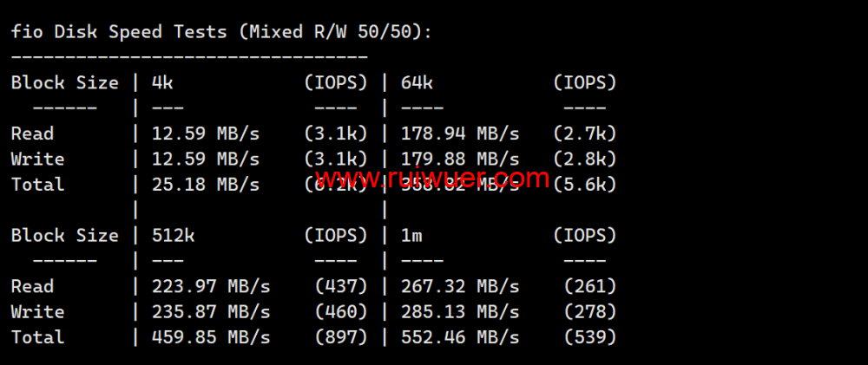868x365 pixels.
Task: Select the 4k Write speed value
Action: click(205, 160)
